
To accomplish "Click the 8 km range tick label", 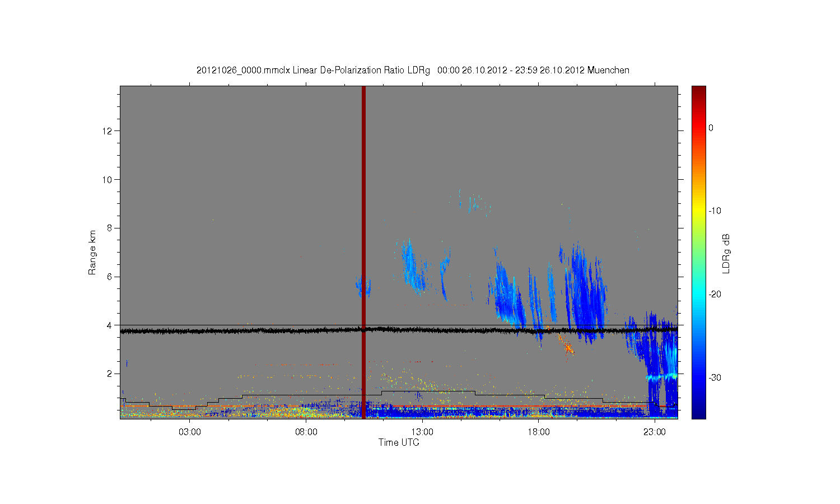I will pos(110,228).
